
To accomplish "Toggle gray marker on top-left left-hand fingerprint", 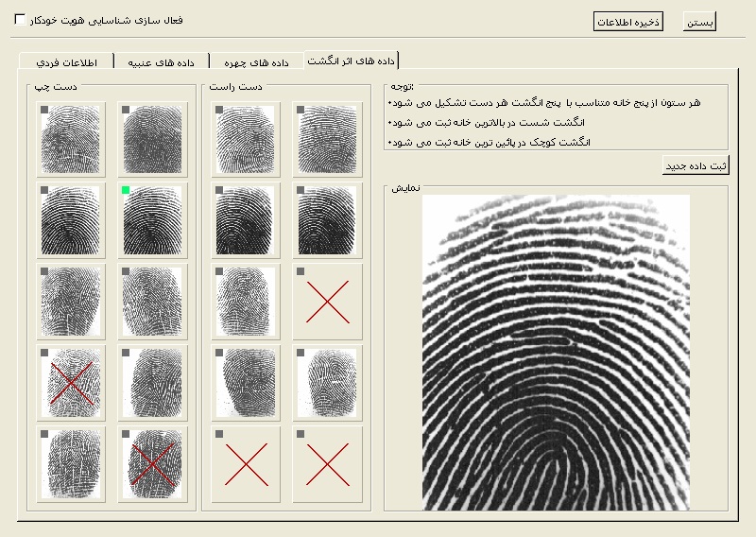I will coord(44,110).
